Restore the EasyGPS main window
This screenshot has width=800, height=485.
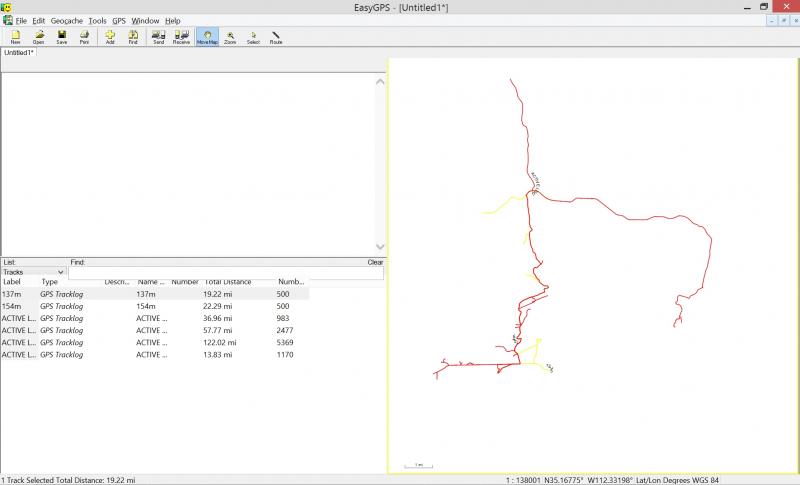pos(764,7)
